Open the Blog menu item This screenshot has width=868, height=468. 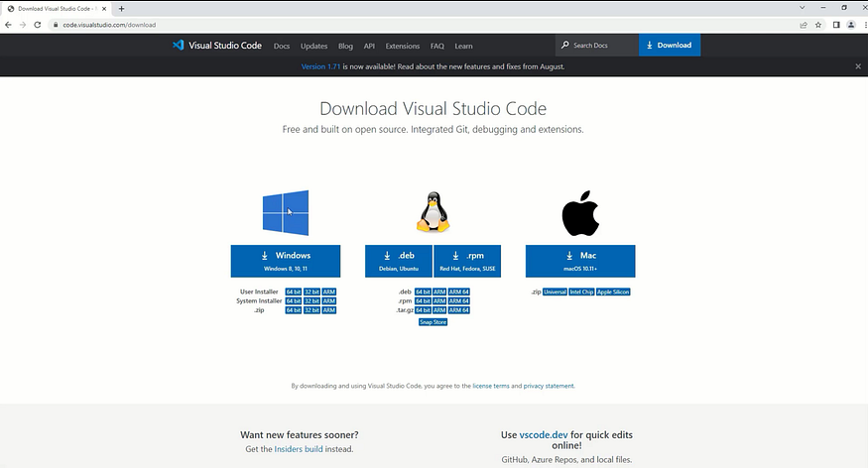coord(345,46)
